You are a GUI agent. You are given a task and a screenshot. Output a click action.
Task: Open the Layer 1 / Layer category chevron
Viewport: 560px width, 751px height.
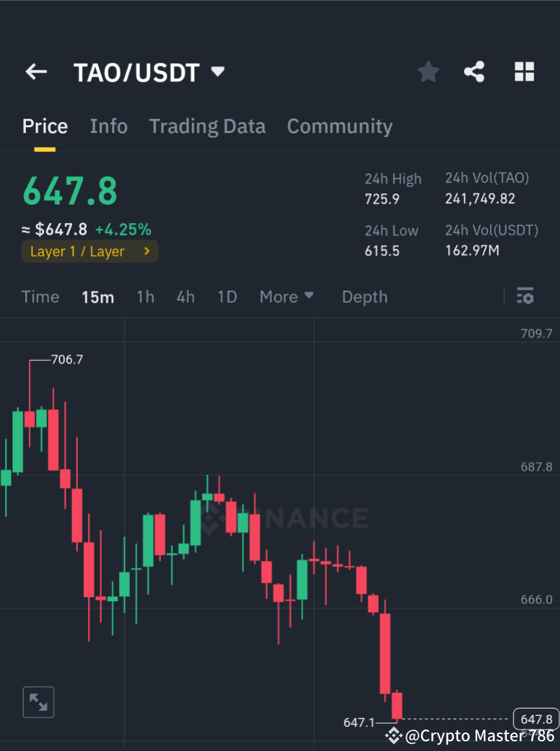pos(146,251)
